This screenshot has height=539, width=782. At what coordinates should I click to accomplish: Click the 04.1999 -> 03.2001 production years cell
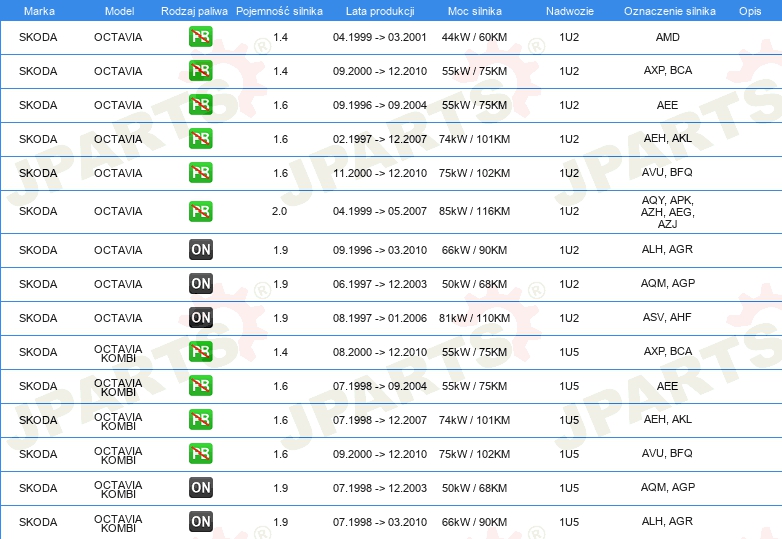[x=380, y=37]
